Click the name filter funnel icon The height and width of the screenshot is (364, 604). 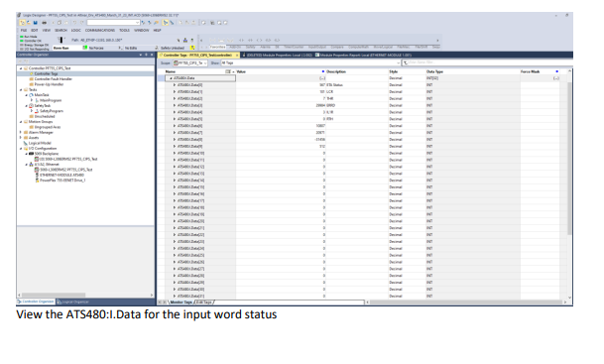[x=406, y=62]
